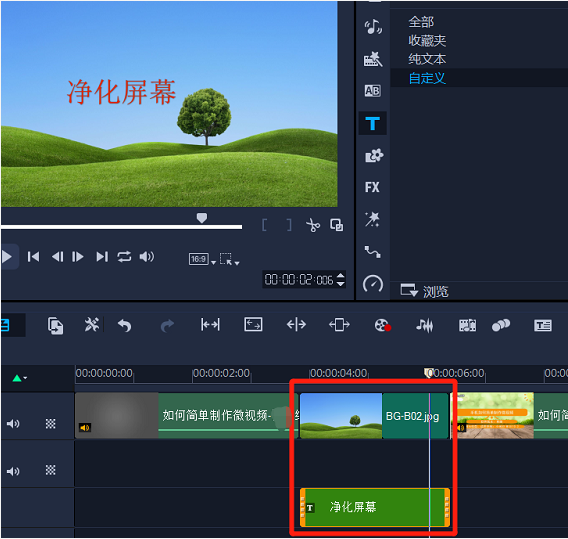Click the 00:00:04:00 ruler mark
Viewport: 568px width, 539px height.
pos(338,373)
